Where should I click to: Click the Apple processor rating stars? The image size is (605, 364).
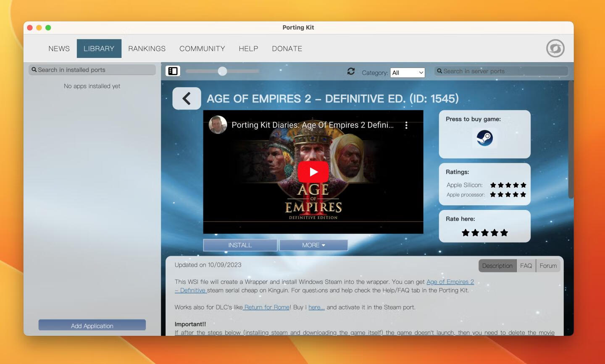[508, 194]
